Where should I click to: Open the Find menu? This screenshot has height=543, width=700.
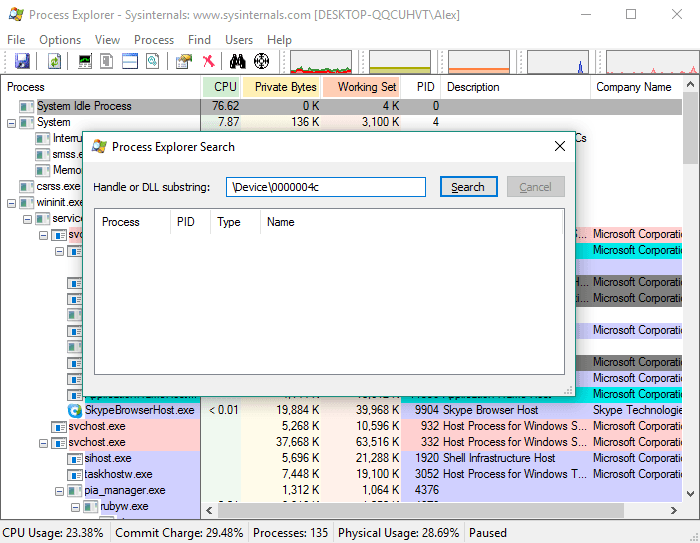pos(199,40)
